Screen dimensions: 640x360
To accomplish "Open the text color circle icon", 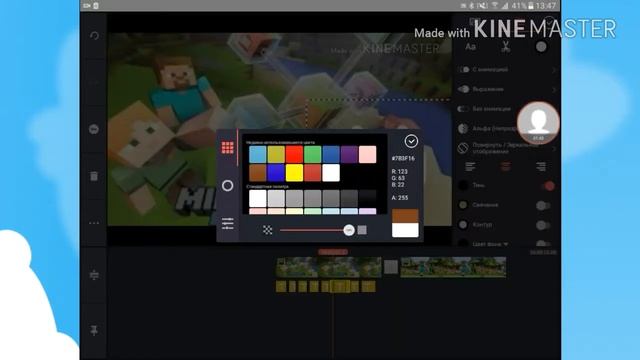I will tap(541, 47).
